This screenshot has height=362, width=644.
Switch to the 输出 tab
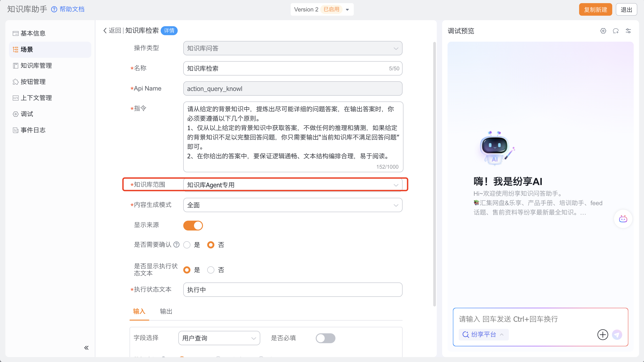[166, 311]
